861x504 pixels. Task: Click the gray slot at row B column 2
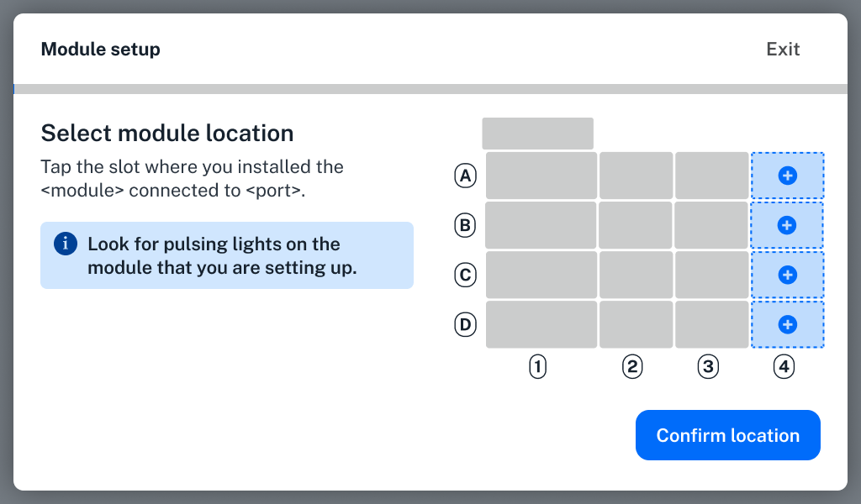(635, 225)
